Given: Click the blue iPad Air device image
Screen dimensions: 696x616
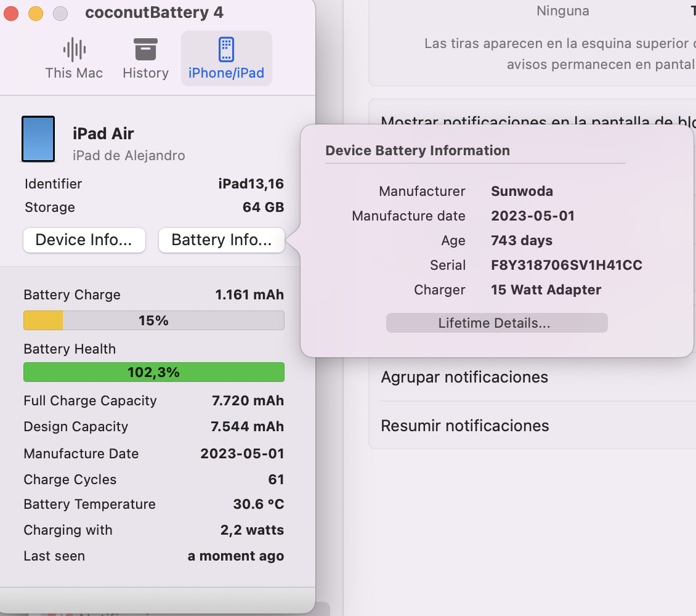Looking at the screenshot, I should 38,139.
